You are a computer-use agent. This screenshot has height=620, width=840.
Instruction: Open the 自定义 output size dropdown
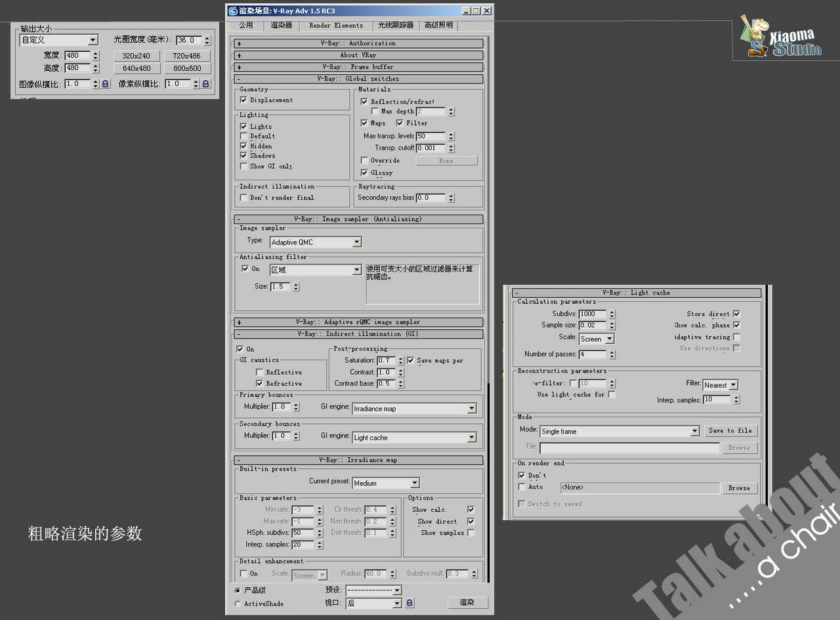(58, 40)
